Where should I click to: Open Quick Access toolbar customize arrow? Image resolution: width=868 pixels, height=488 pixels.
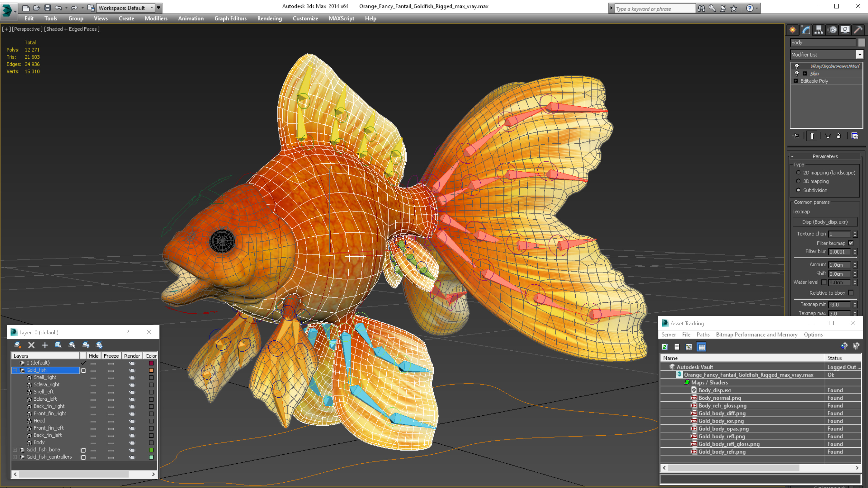pos(159,8)
